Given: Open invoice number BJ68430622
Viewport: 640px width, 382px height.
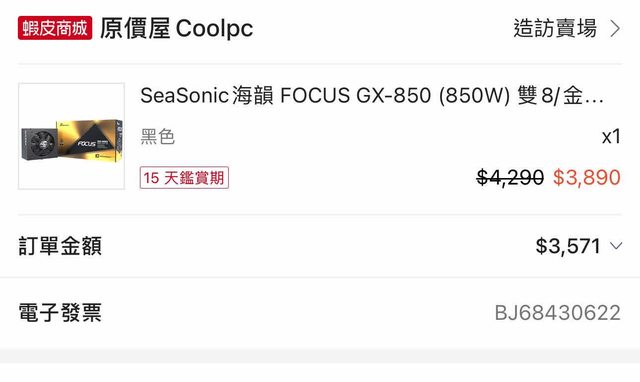Looking at the screenshot, I should click(558, 313).
